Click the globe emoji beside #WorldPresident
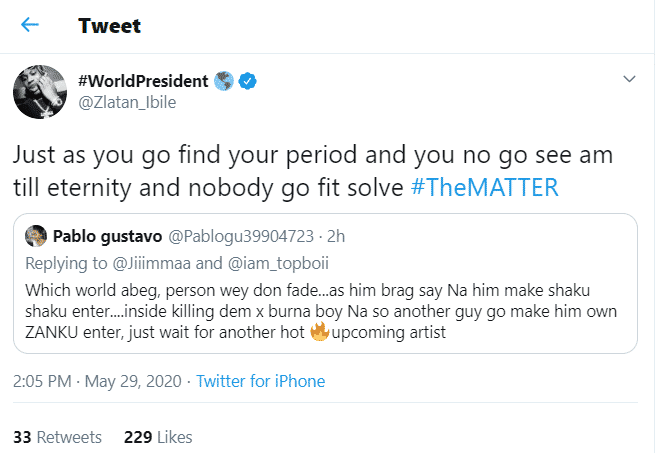 tap(225, 79)
